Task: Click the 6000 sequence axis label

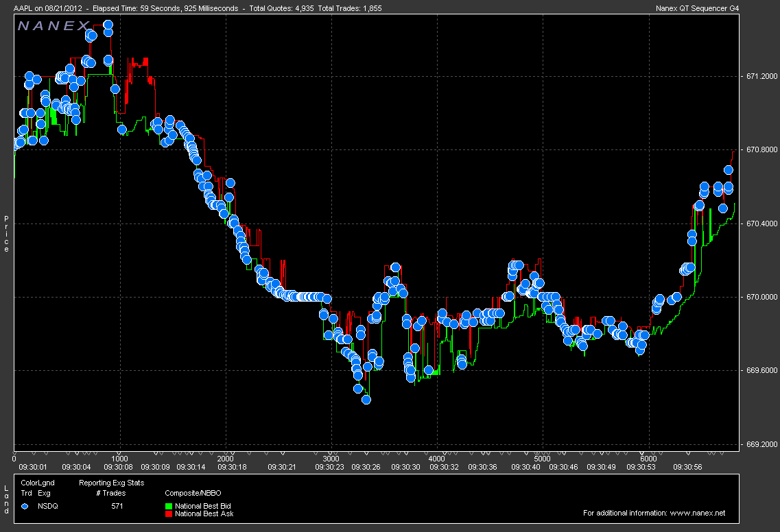Action: 648,459
